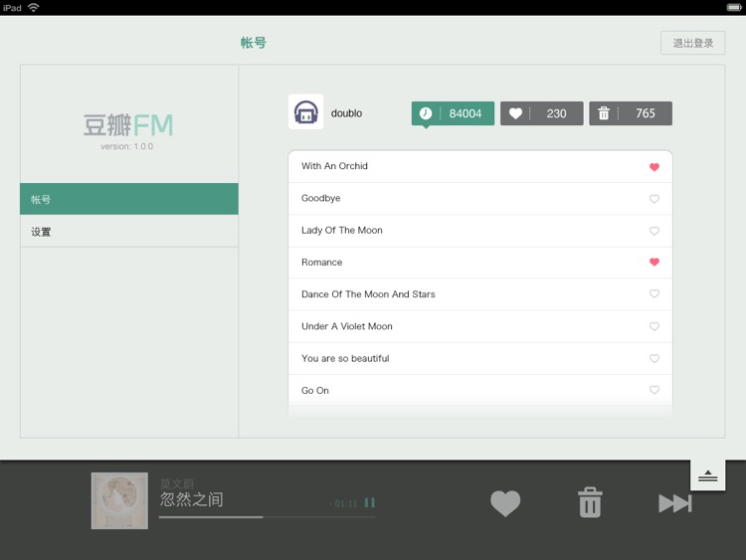Click the doublo user avatar icon

(305, 111)
